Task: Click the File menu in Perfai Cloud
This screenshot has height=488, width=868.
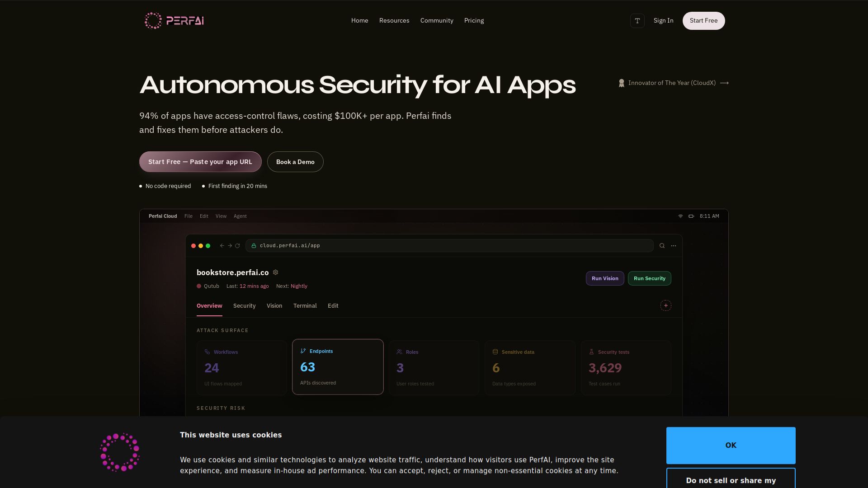Action: point(189,216)
